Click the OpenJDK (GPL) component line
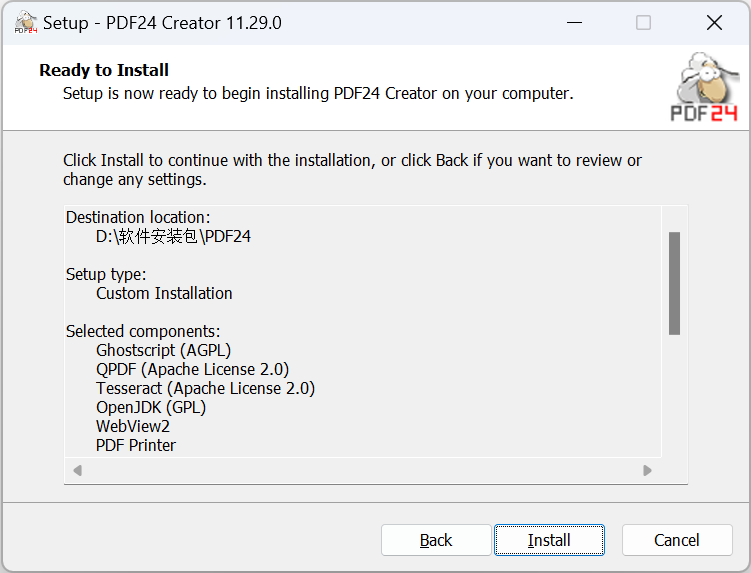The height and width of the screenshot is (573, 751). click(x=151, y=407)
